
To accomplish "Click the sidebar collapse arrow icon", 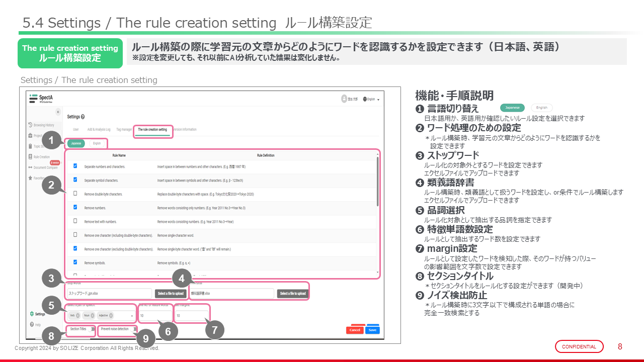I will pyautogui.click(x=58, y=112).
